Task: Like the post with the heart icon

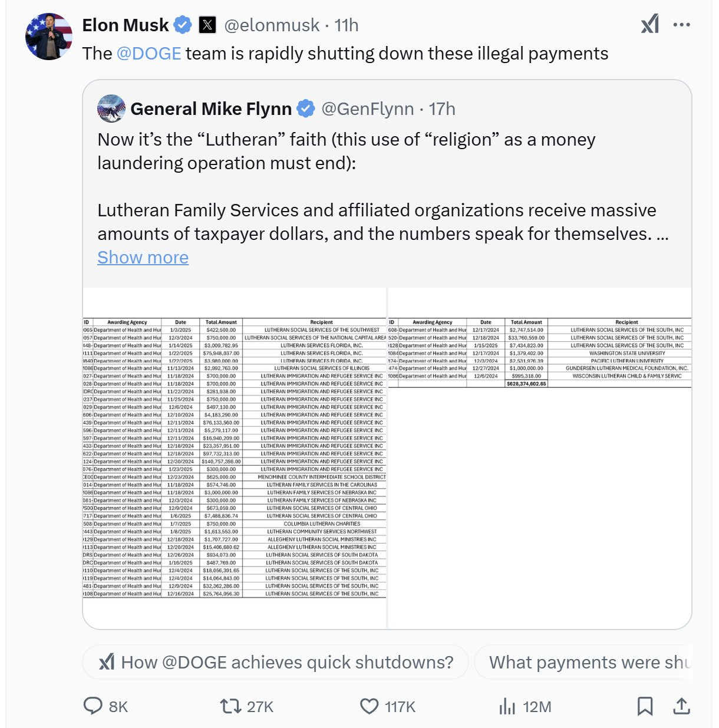Action: coord(368,706)
